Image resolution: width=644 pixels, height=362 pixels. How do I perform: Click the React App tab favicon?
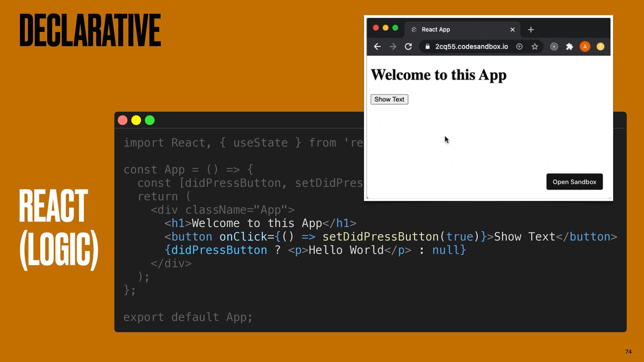click(414, 29)
